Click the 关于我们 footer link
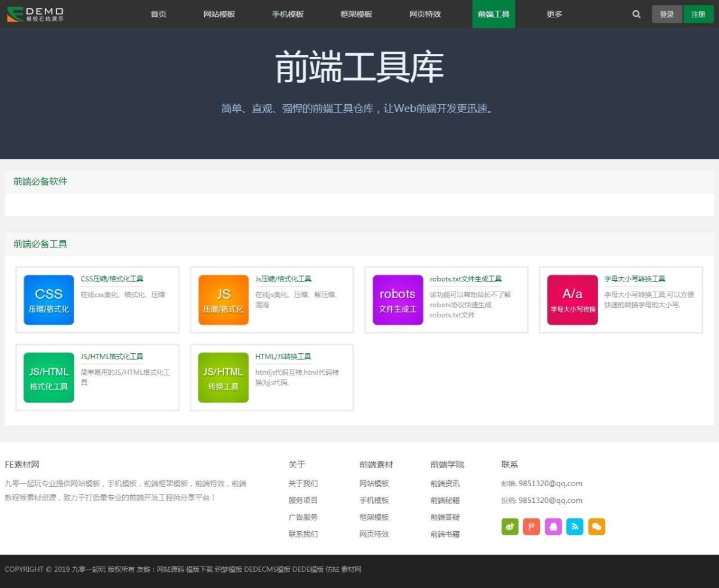This screenshot has width=719, height=588. click(x=303, y=484)
